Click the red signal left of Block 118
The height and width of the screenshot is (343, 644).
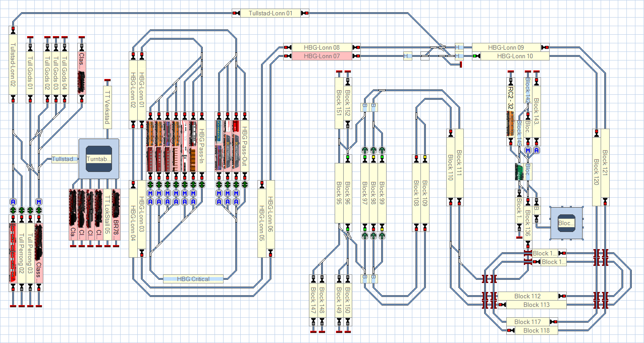tap(510, 330)
